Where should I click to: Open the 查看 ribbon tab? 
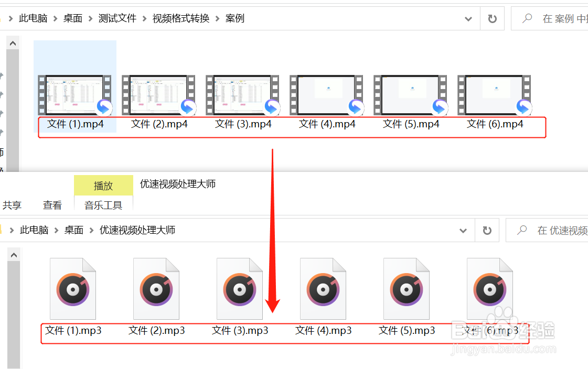52,205
